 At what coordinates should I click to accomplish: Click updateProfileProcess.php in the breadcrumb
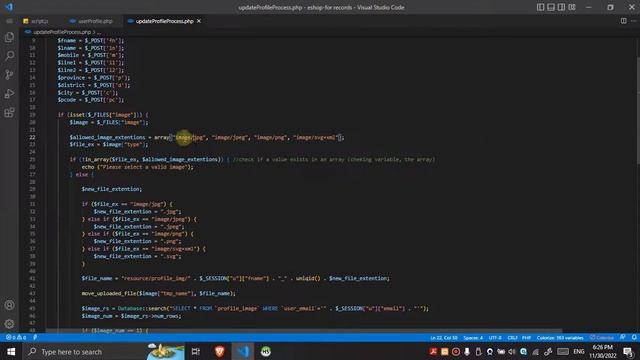(62, 32)
